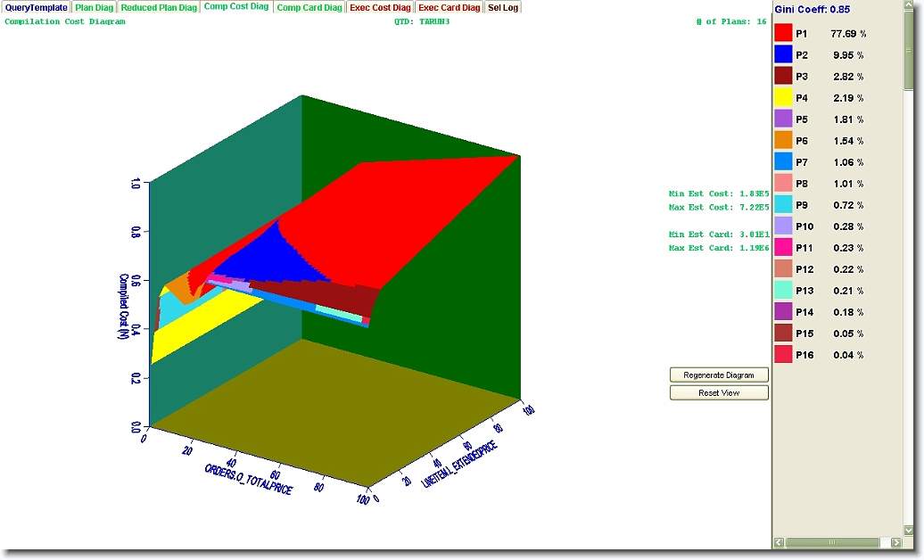
Task: Select the Reduced Plan Diag tab
Action: coord(159,7)
